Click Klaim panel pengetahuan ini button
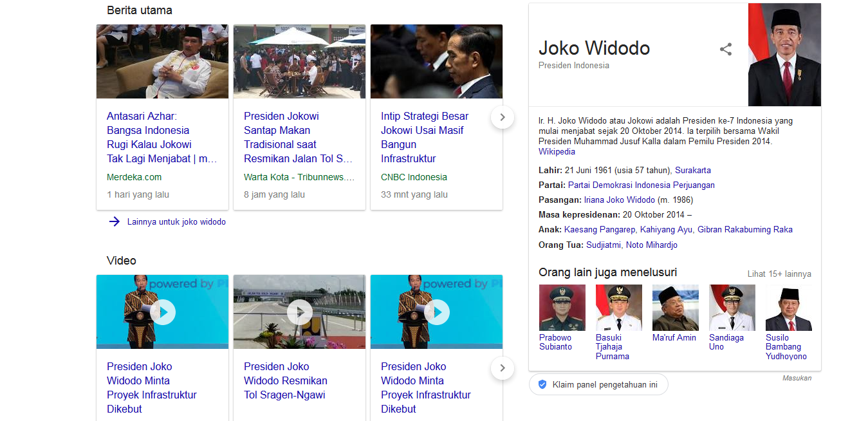Image resolution: width=868 pixels, height=421 pixels. point(598,385)
